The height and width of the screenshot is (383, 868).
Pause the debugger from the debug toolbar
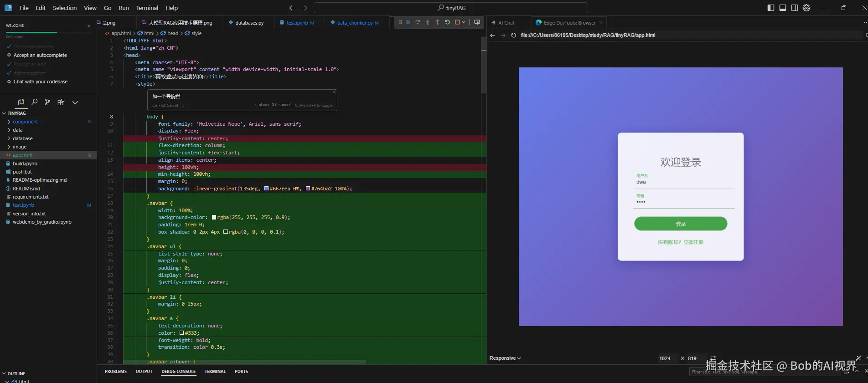point(408,22)
